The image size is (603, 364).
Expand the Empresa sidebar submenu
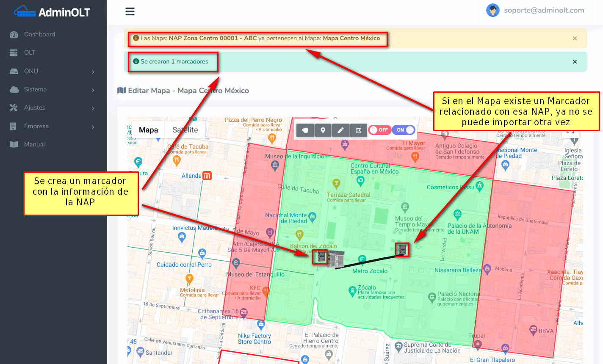click(x=53, y=126)
